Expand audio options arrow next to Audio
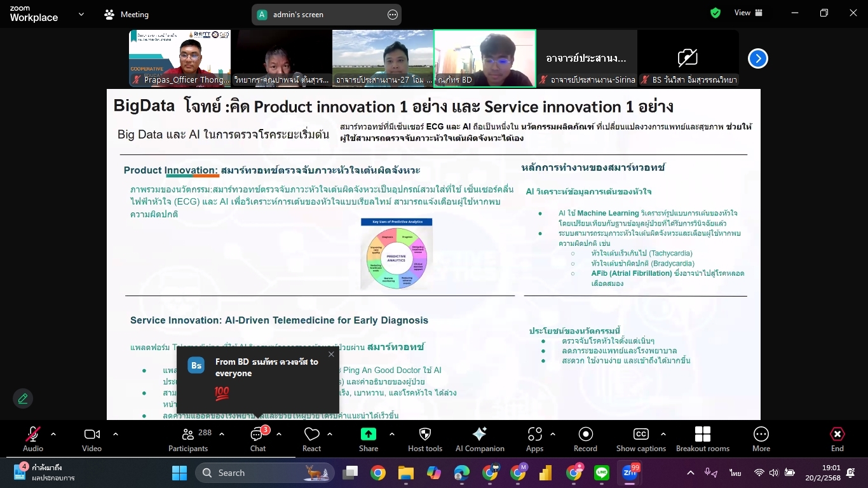The width and height of the screenshot is (868, 488). [x=53, y=435]
